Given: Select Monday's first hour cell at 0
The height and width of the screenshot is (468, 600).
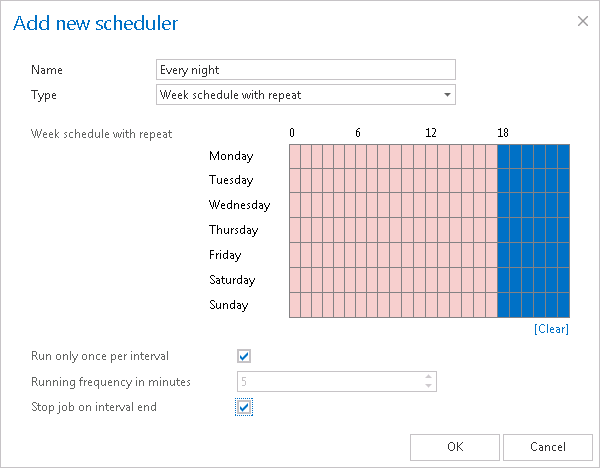Looking at the screenshot, I should [x=296, y=156].
